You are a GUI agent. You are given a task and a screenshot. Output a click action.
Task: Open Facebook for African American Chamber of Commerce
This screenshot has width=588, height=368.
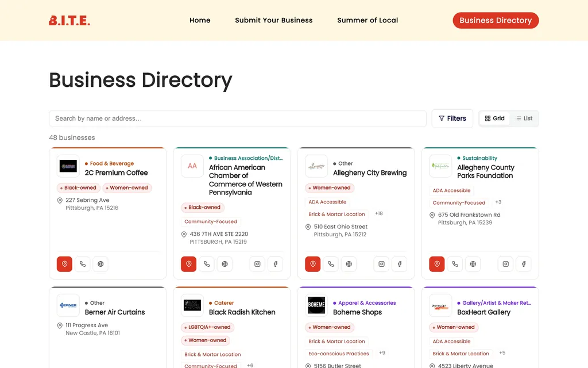pos(275,264)
